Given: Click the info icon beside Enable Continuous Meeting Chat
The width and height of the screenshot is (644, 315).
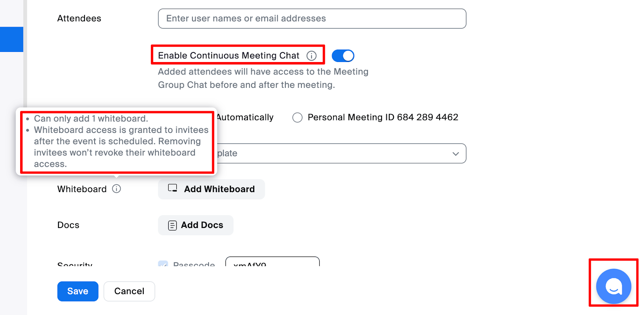Looking at the screenshot, I should [x=312, y=56].
